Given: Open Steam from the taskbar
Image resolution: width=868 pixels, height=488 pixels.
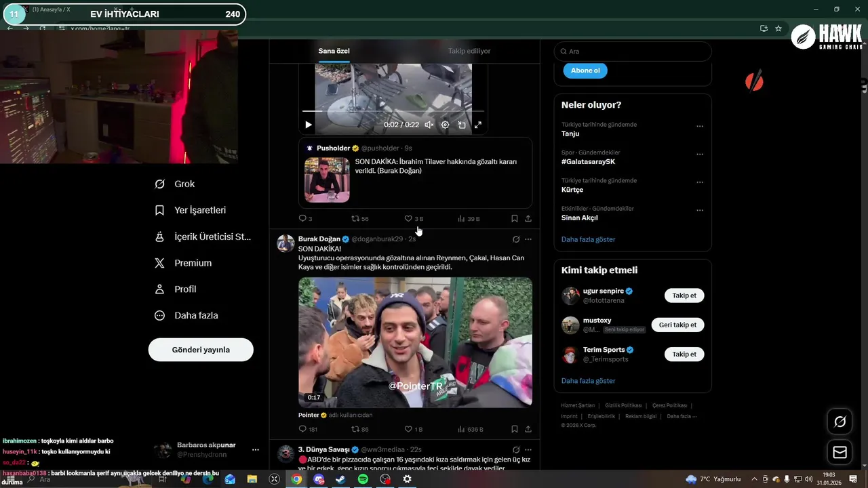Looking at the screenshot, I should (x=340, y=479).
